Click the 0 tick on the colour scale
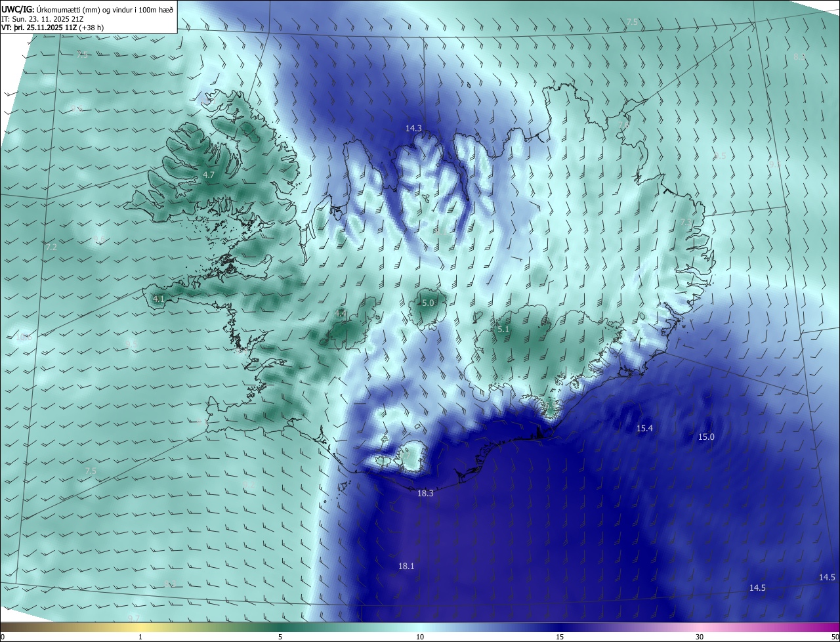Viewport: 840px width, 642px height. click(2, 637)
